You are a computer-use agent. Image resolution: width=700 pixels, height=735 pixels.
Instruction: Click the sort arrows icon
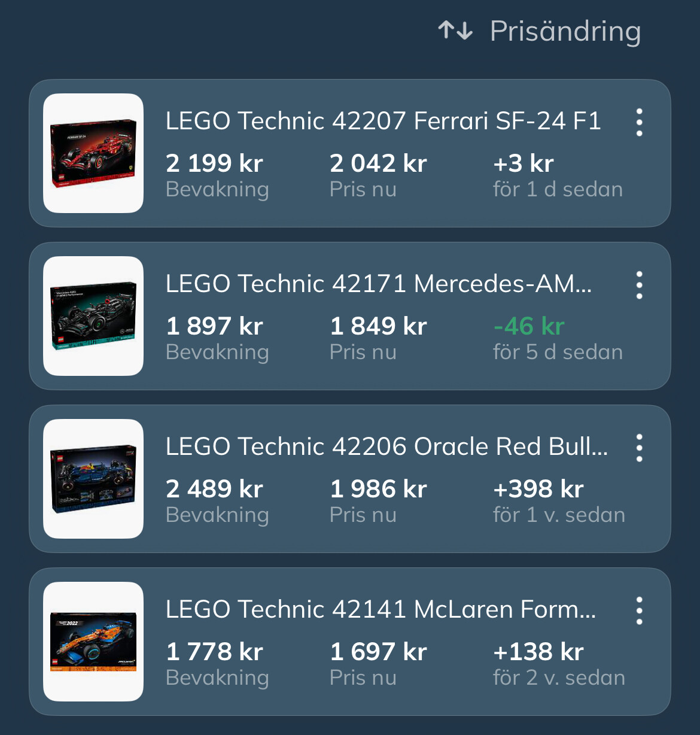coord(455,31)
